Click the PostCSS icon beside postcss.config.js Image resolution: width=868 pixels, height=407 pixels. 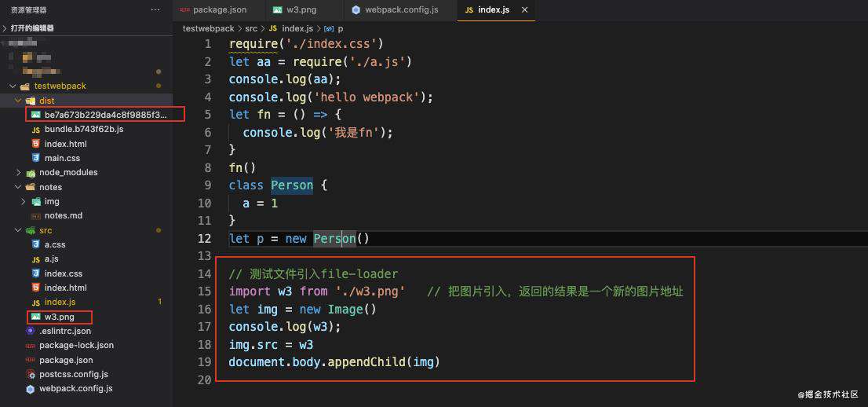pyautogui.click(x=30, y=374)
